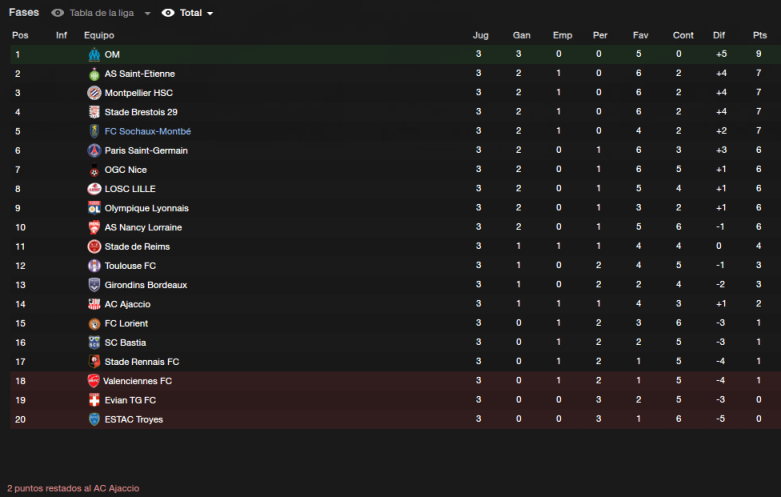
Task: Open the FC Sochaux-Montbé team link
Action: [x=147, y=131]
